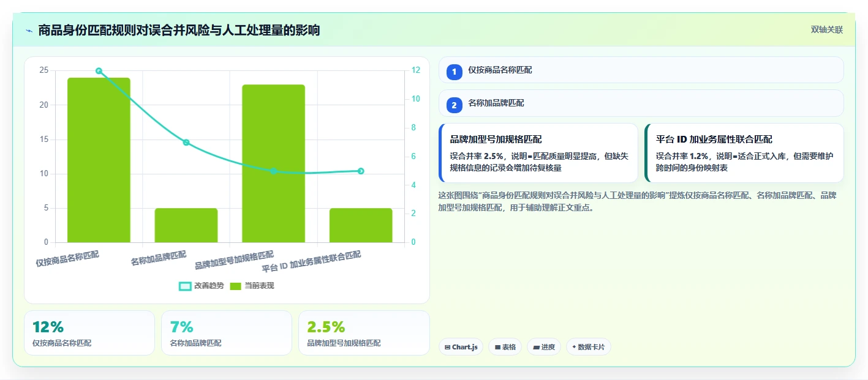868x380 pixels.
Task: Click the 改善趋势 legend color box
Action: tap(185, 286)
